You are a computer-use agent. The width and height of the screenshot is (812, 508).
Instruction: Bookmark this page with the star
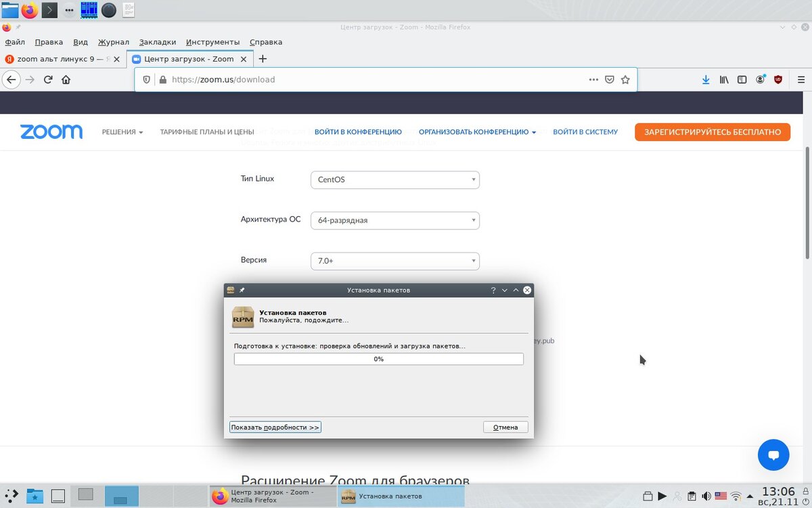(625, 79)
